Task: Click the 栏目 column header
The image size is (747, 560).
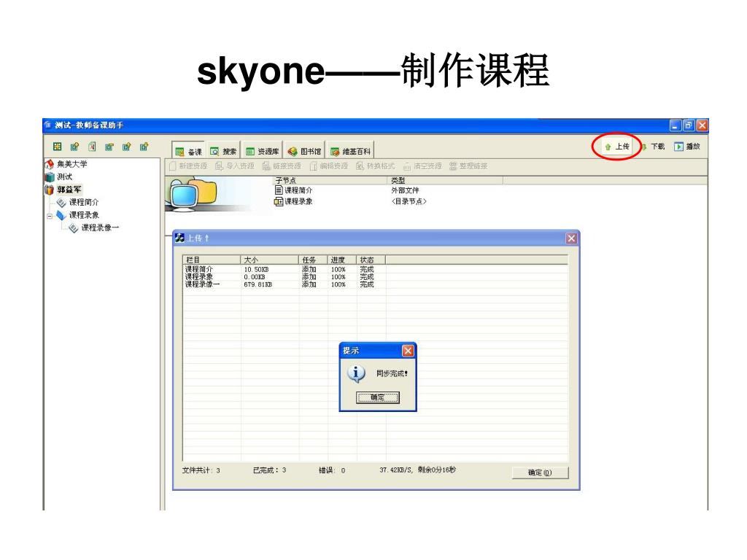Action: [212, 260]
